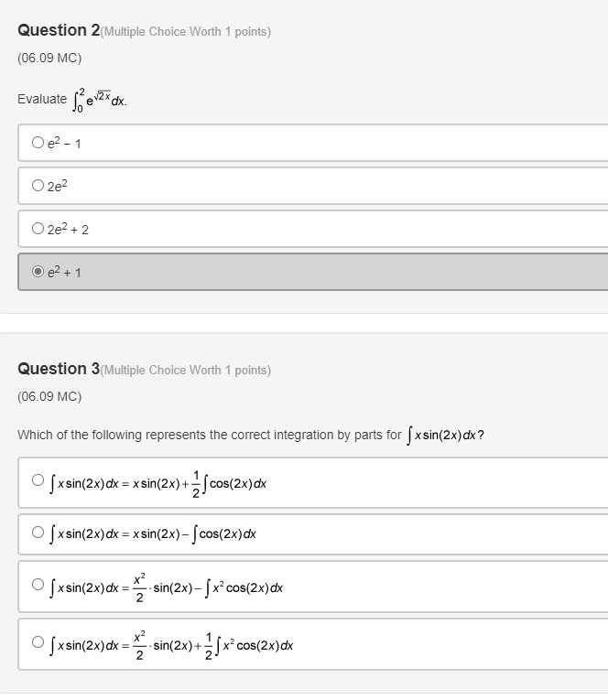Click the "(06.09 MC)" label under Question 2
The width and height of the screenshot is (608, 700).
49,59
